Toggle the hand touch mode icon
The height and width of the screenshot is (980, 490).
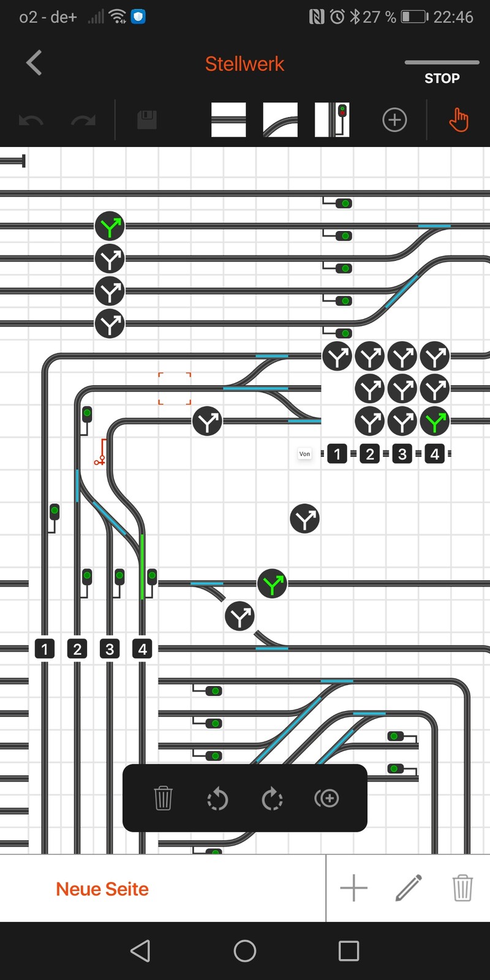458,119
